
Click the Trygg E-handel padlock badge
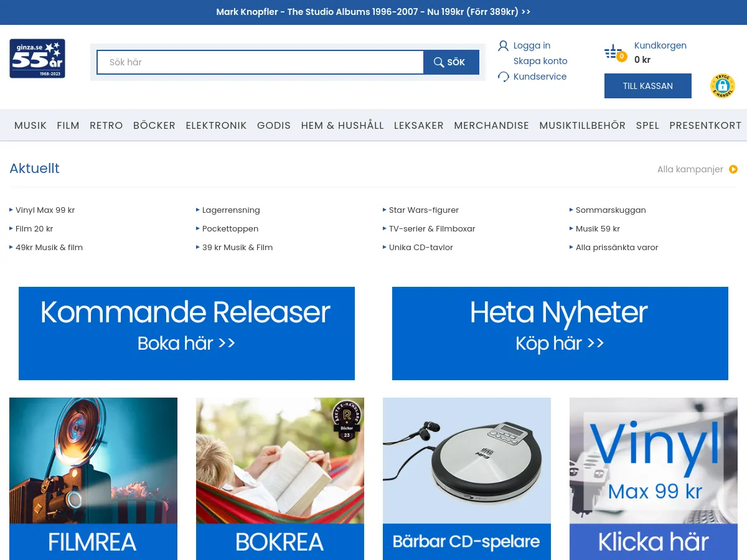coord(722,86)
